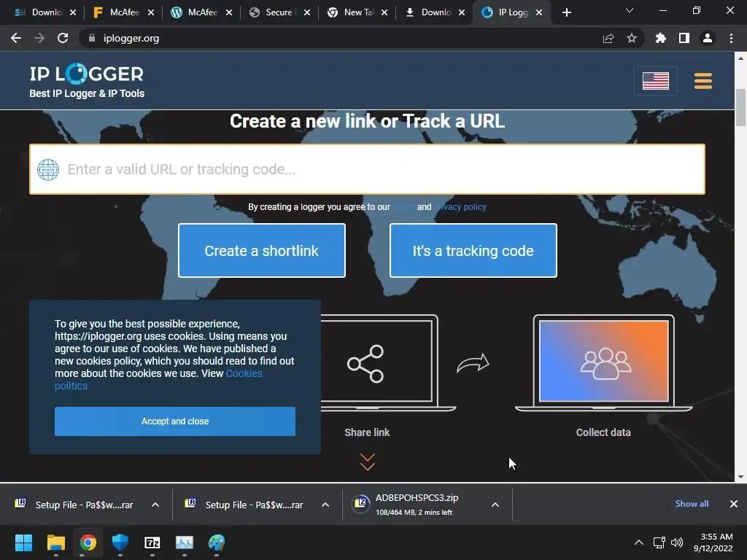This screenshot has width=747, height=560.
Task: Open the tab search chevron
Action: click(x=630, y=10)
